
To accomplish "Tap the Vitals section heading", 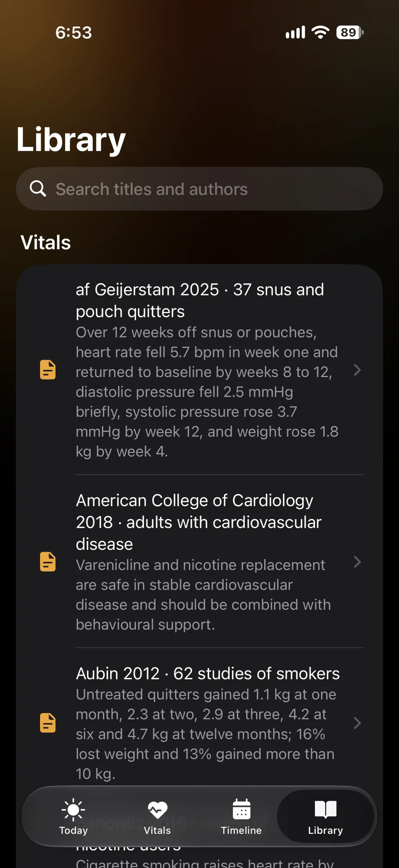I will pos(46,242).
